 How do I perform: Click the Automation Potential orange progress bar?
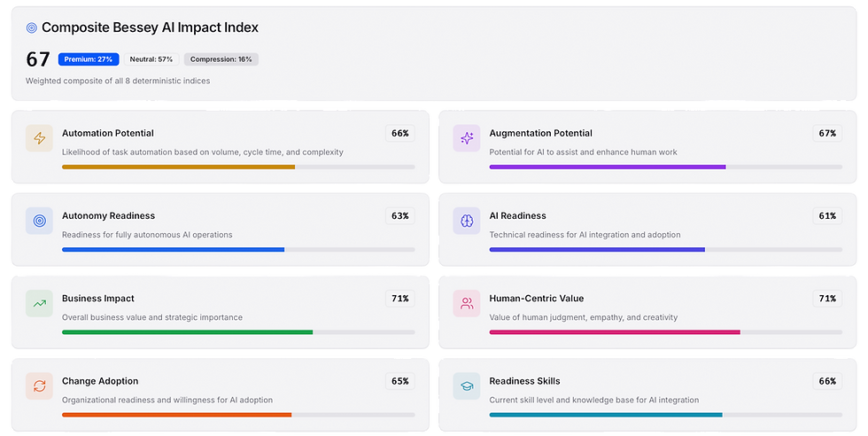pos(178,167)
